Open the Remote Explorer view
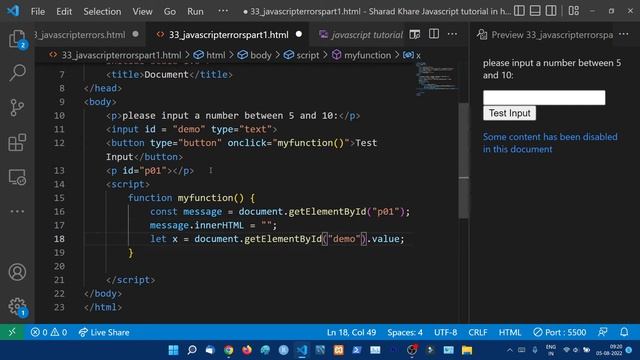 click(17, 178)
